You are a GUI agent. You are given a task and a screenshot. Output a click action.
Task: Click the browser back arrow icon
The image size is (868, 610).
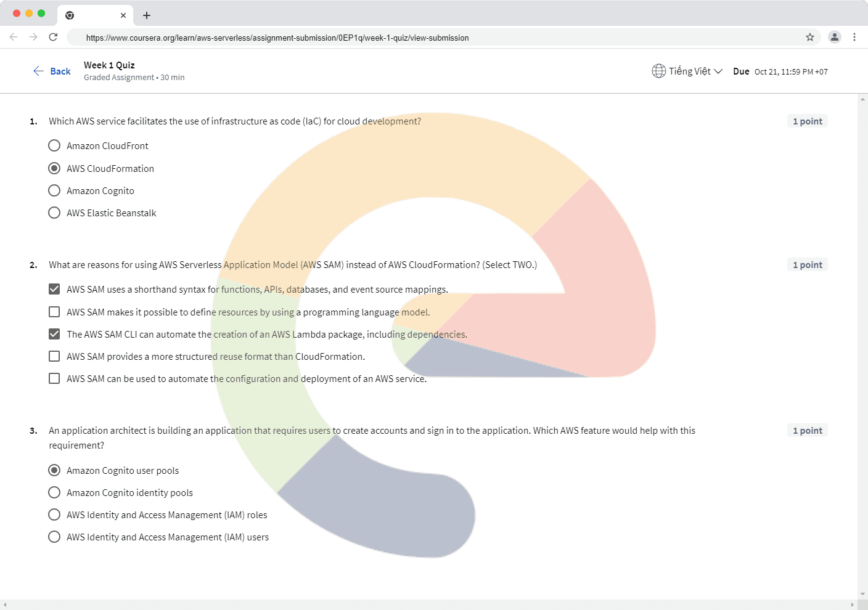pyautogui.click(x=14, y=37)
